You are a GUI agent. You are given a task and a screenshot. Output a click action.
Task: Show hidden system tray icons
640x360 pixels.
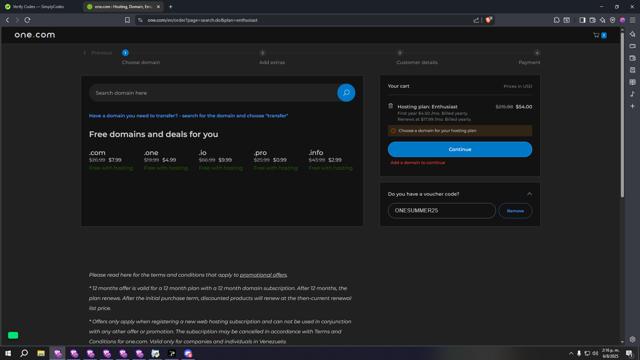(571, 353)
